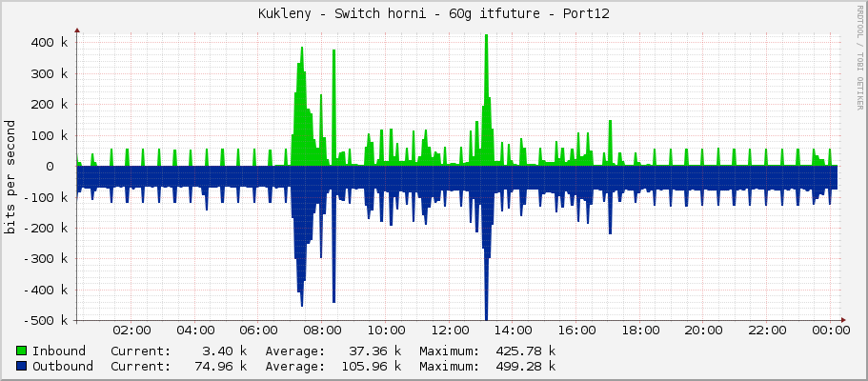The width and height of the screenshot is (868, 381).
Task: Click the '04:00' time axis label
Action: 195,331
